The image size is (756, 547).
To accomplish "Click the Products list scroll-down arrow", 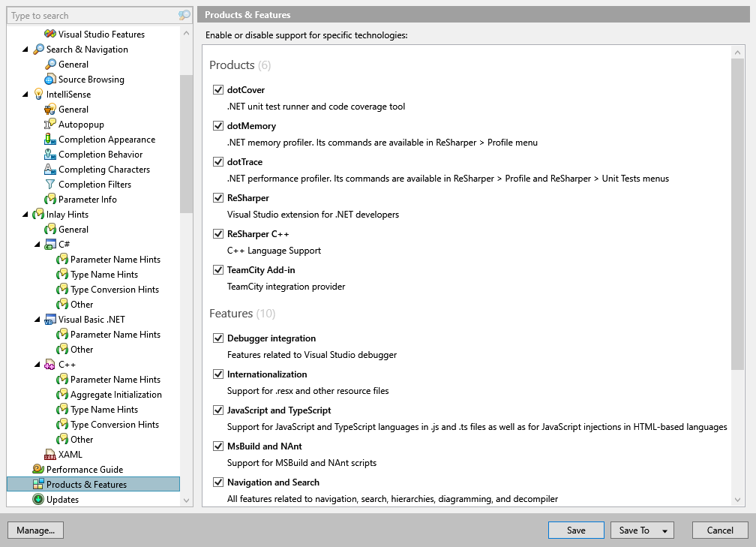I will [x=737, y=500].
